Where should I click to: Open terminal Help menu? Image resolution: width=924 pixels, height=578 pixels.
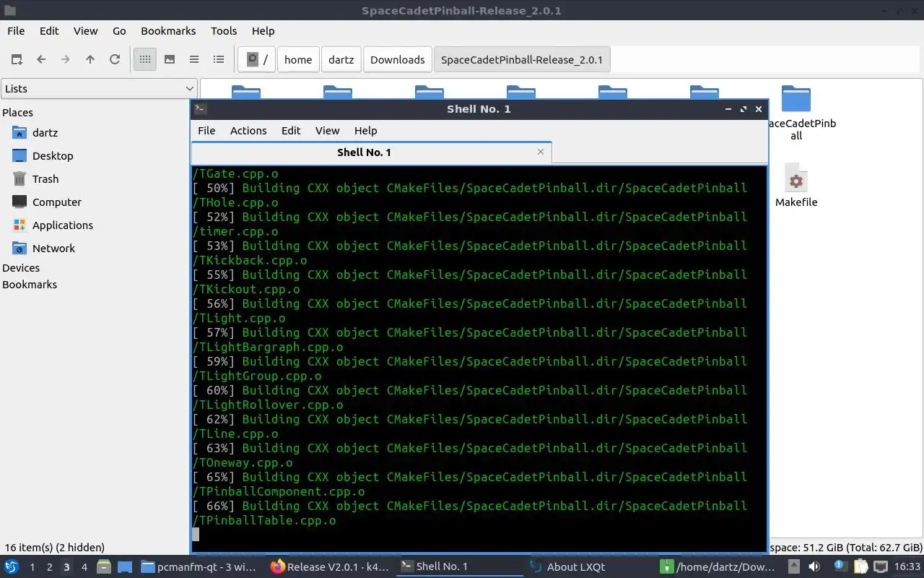tap(365, 131)
